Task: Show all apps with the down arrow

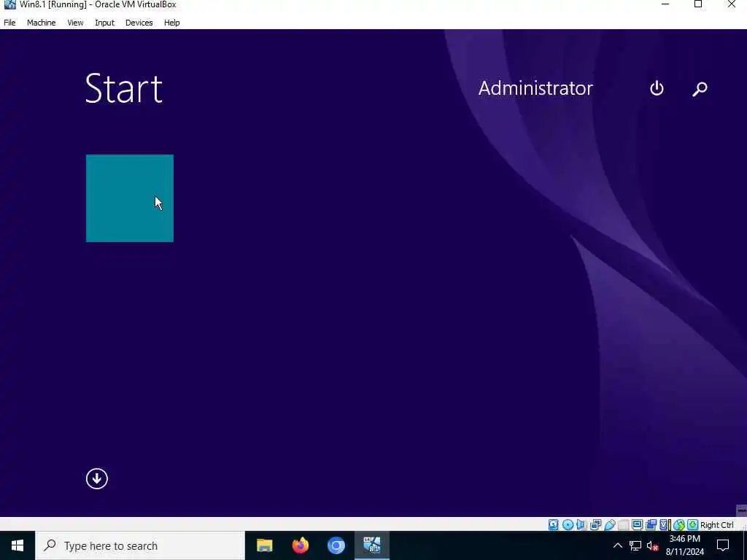Action: 97,478
